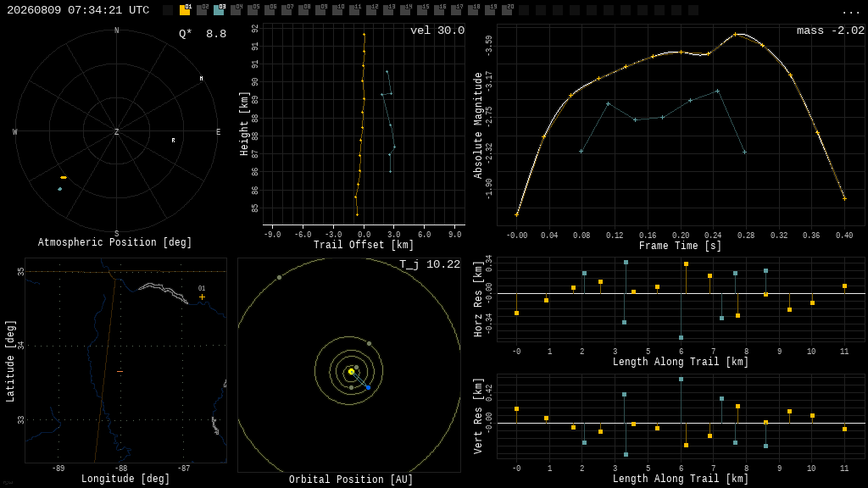The image size is (868, 488).
Task: Click the light curve peak marker
Action: click(735, 34)
